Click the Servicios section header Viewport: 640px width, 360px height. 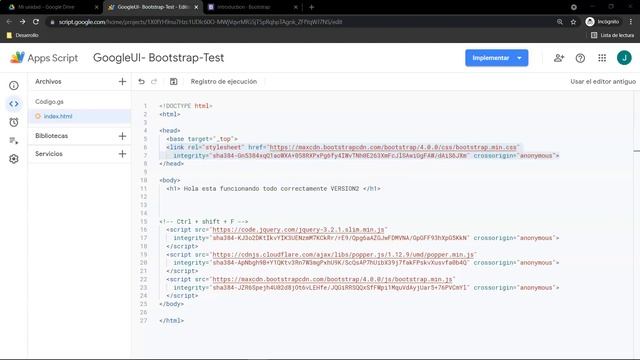click(x=49, y=154)
